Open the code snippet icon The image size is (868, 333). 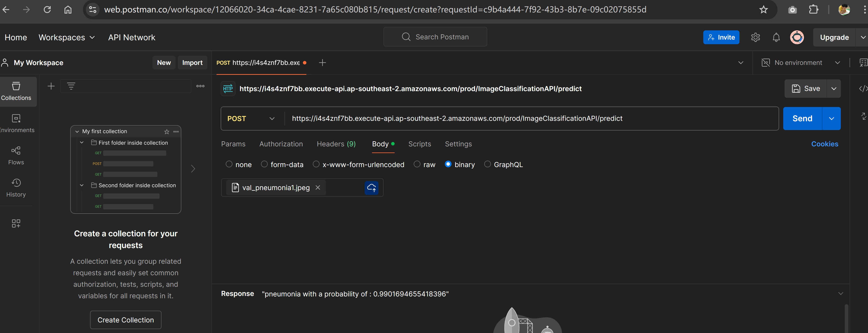click(x=863, y=89)
